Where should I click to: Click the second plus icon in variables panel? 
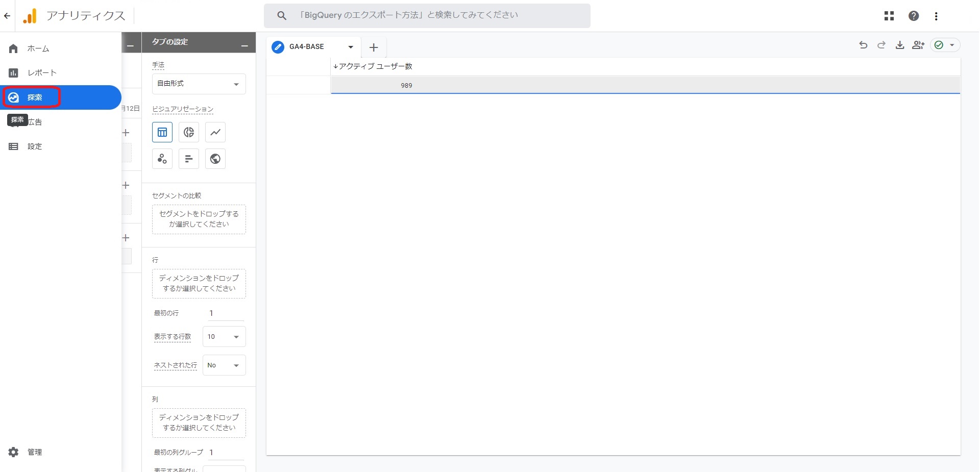tap(126, 185)
